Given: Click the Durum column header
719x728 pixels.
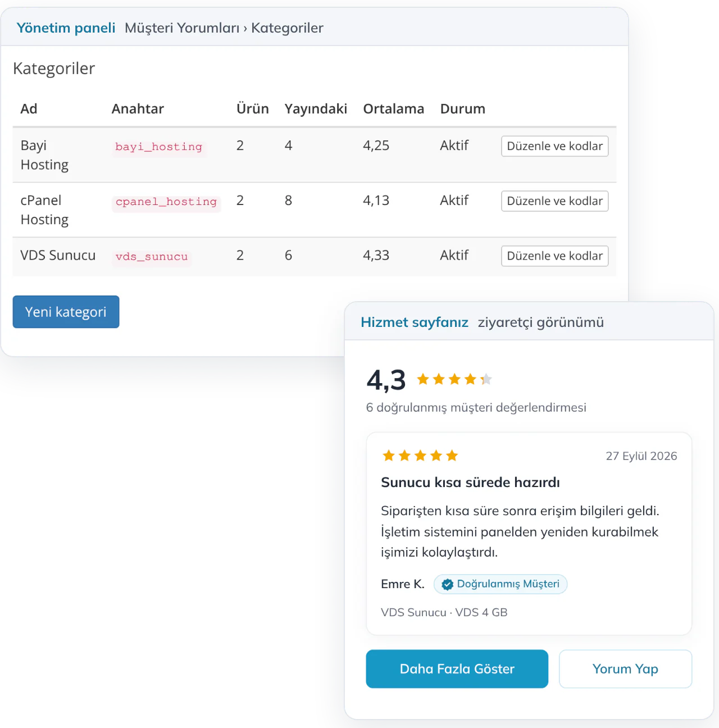Looking at the screenshot, I should [463, 109].
